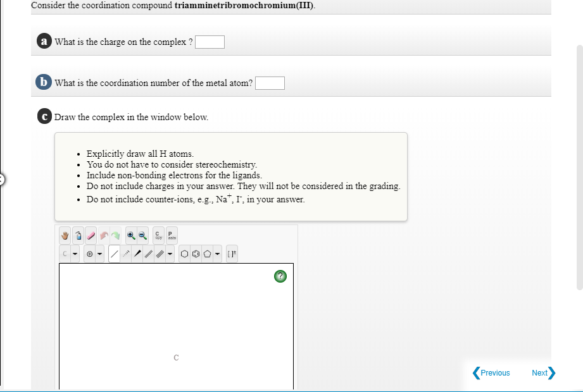Open the bond type dropdown
583x392 pixels.
coord(169,253)
